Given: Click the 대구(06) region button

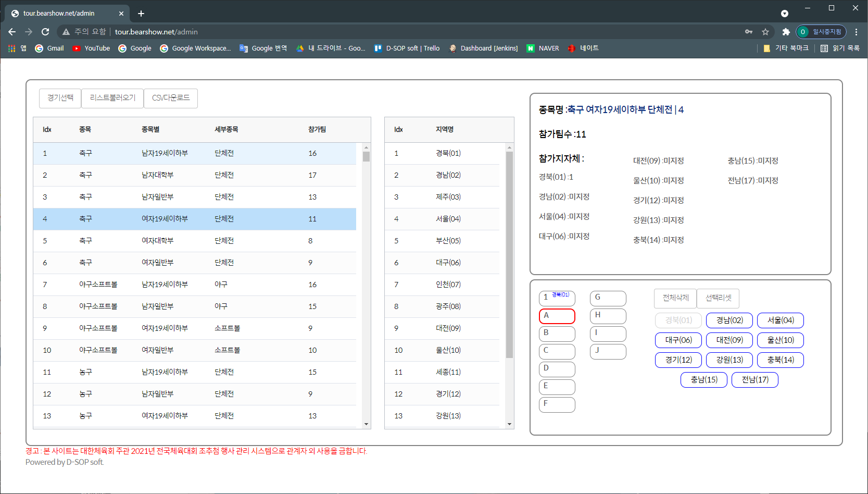Looking at the screenshot, I should coord(678,340).
